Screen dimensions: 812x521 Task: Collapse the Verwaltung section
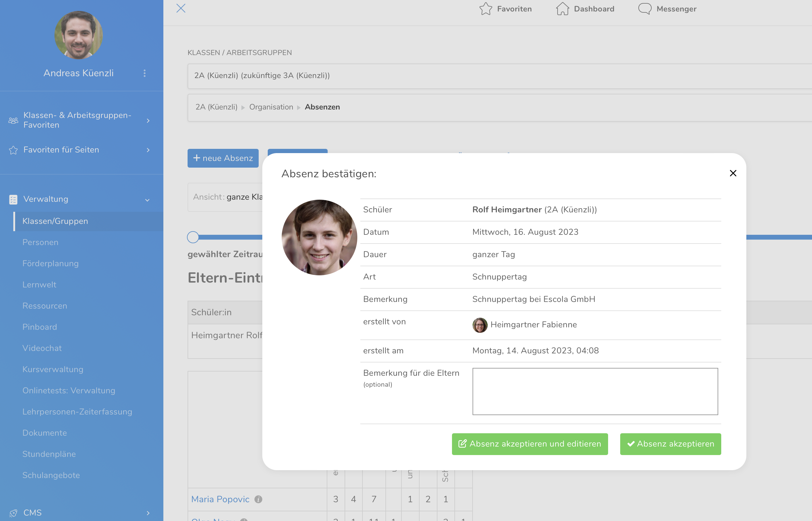(81, 199)
